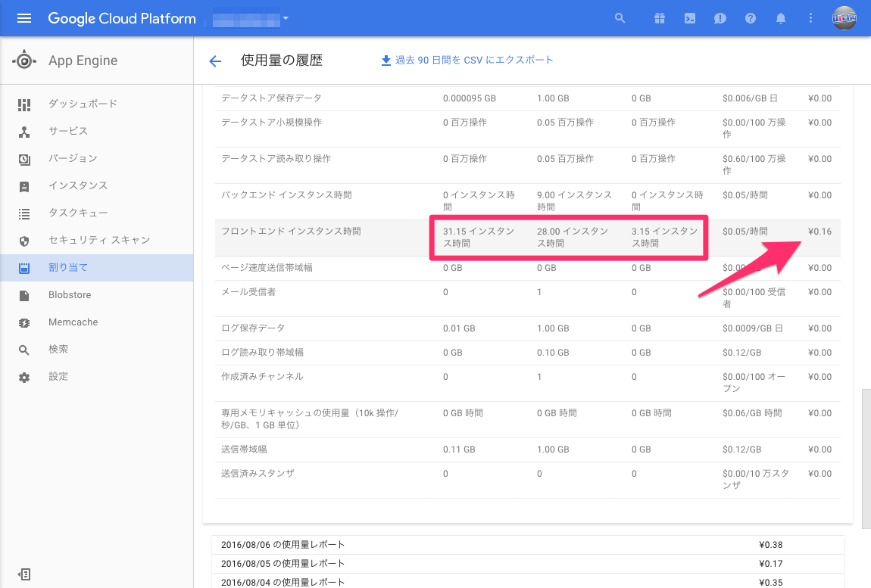871x588 pixels.
Task: Open セキュリティ スキャン menu item
Action: click(x=97, y=240)
